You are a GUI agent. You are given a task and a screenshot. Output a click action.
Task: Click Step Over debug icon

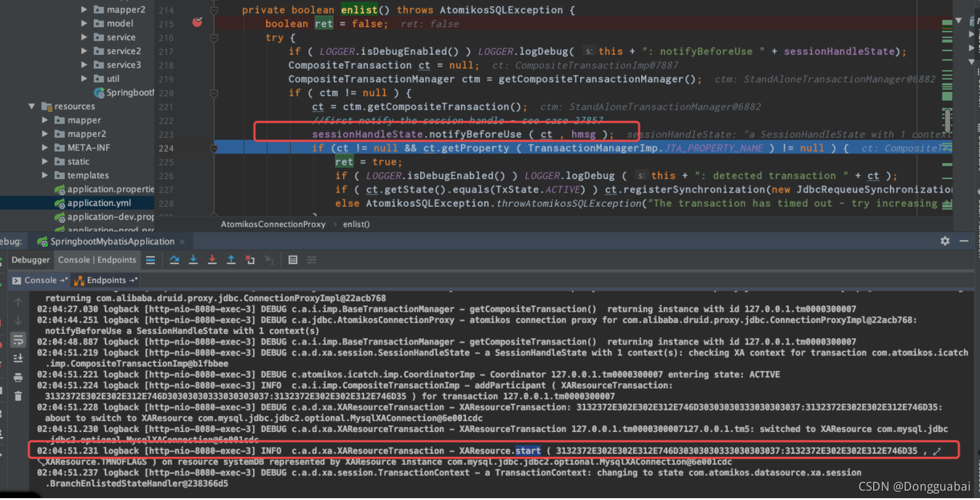174,260
